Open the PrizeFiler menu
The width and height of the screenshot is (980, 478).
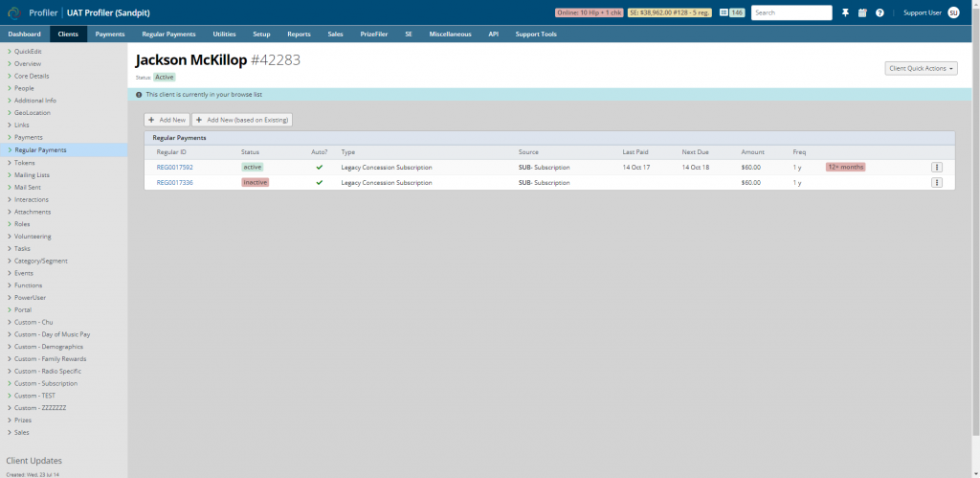[x=374, y=34]
